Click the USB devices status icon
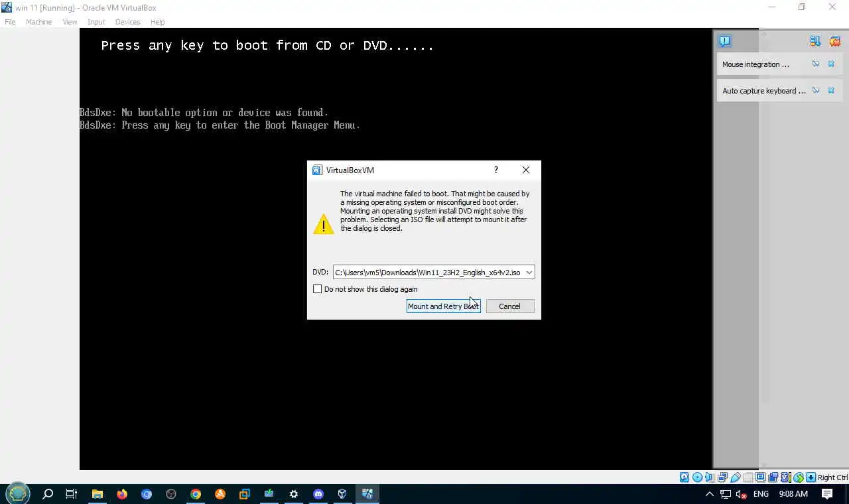The image size is (849, 504). coord(735,477)
